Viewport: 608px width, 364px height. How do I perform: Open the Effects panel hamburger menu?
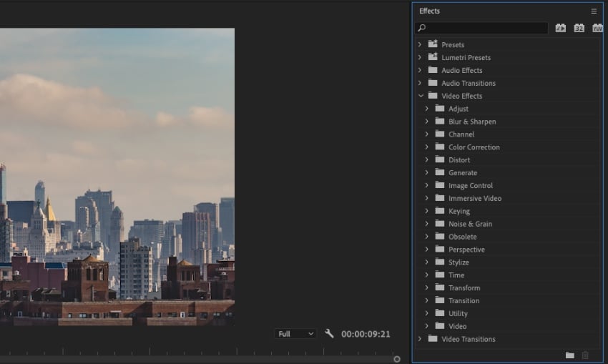[594, 11]
